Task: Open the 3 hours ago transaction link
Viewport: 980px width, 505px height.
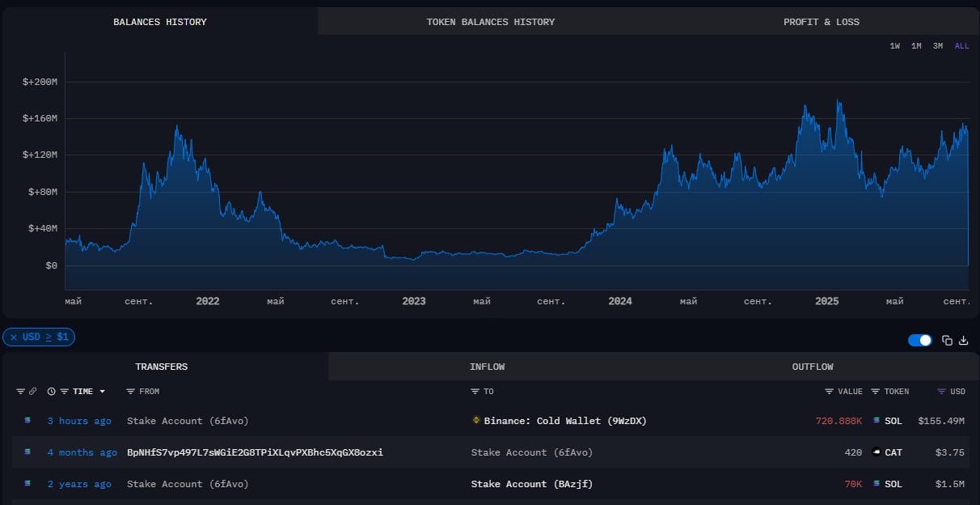Action: coord(79,421)
